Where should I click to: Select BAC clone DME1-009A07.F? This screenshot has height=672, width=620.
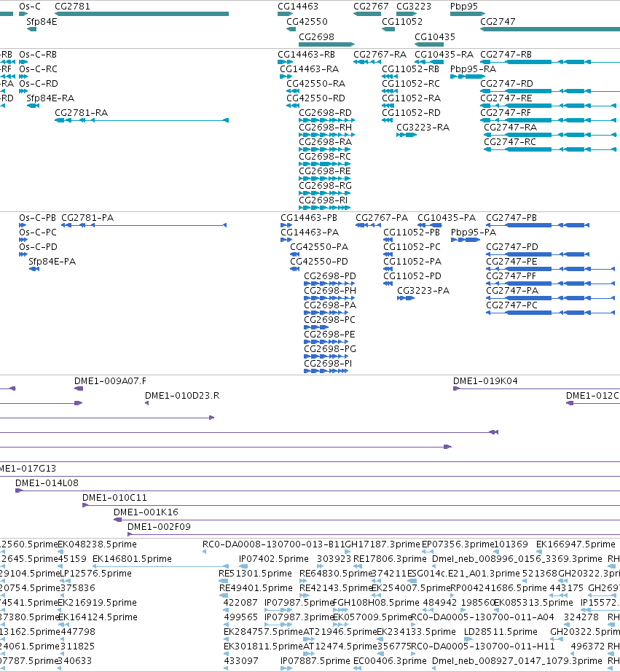click(x=110, y=381)
